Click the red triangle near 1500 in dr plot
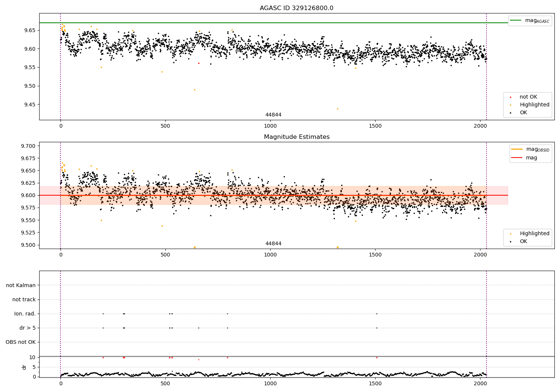Viewport: 560px width, 392px height. click(377, 357)
